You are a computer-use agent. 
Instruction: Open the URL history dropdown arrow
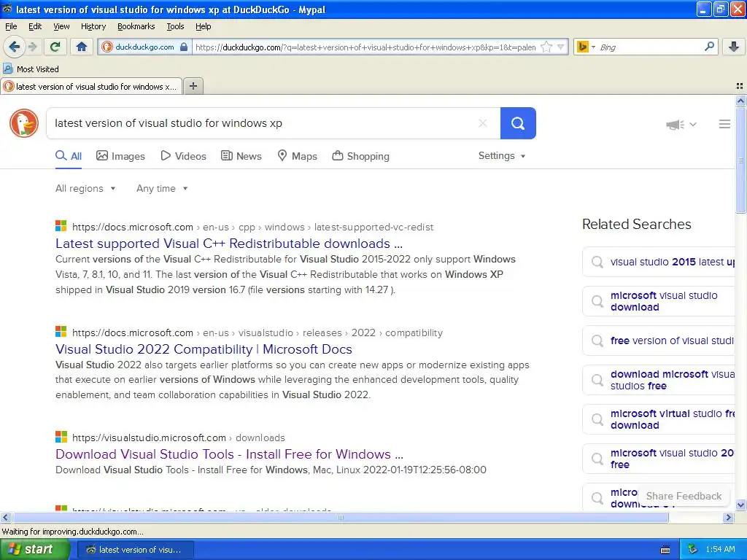[x=561, y=47]
